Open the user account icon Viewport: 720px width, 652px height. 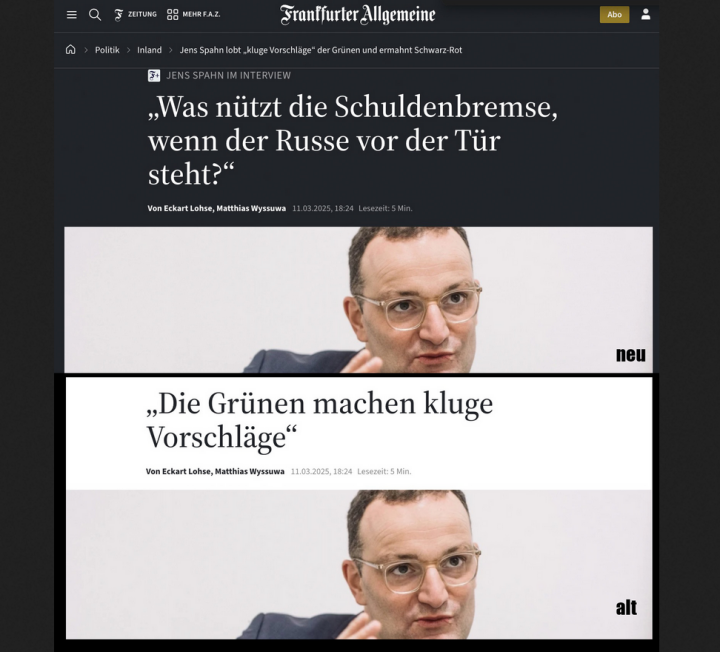tap(646, 14)
